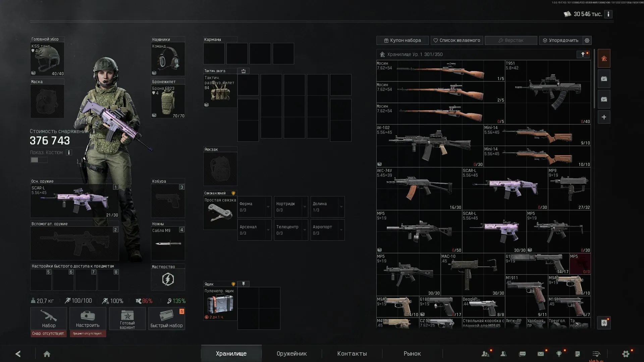644x362 pixels.
Task: Open the trophy achievements icon
Action: (559, 354)
